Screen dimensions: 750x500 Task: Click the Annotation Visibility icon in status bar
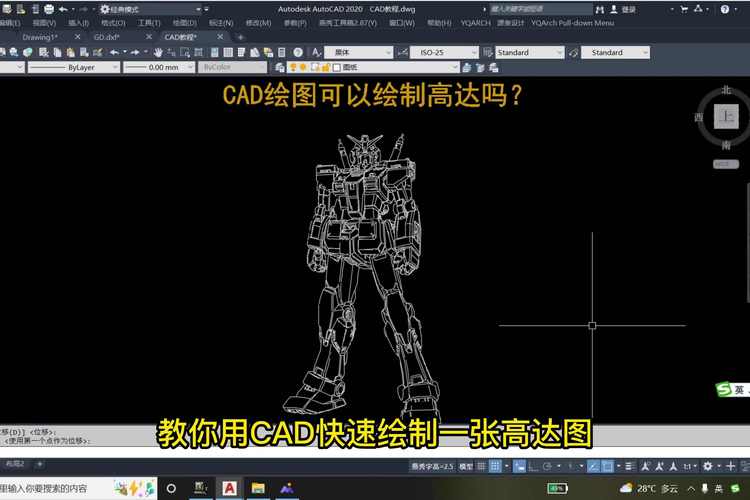click(x=645, y=466)
